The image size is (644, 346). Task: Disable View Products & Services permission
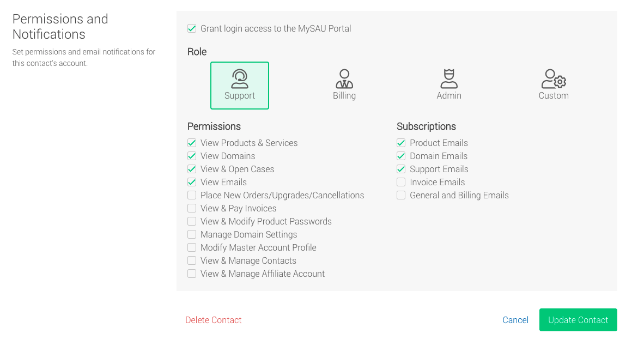pos(192,143)
